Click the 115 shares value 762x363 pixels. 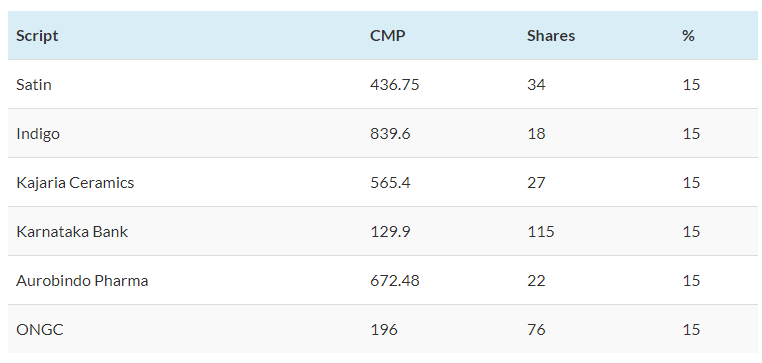point(541,231)
